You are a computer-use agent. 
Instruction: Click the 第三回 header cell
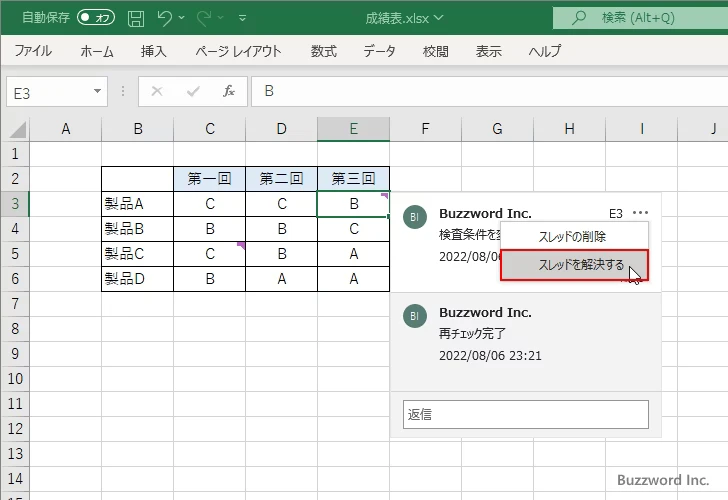(x=353, y=179)
